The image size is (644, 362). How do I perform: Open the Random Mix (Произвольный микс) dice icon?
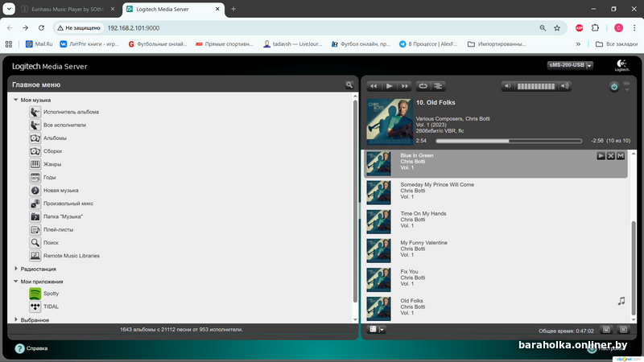35,204
